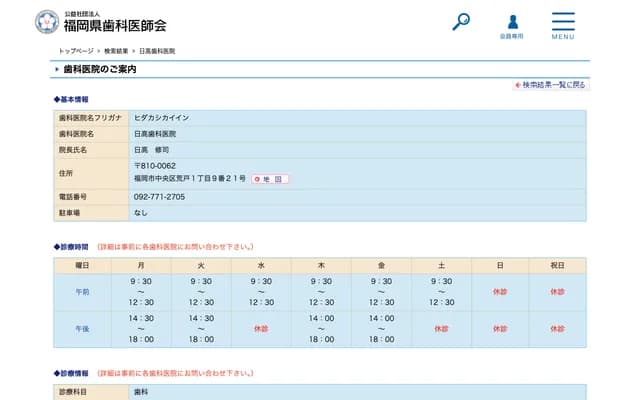The width and height of the screenshot is (640, 400).
Task: Click the 歯科医院名フリガナ label cell
Action: (x=91, y=118)
